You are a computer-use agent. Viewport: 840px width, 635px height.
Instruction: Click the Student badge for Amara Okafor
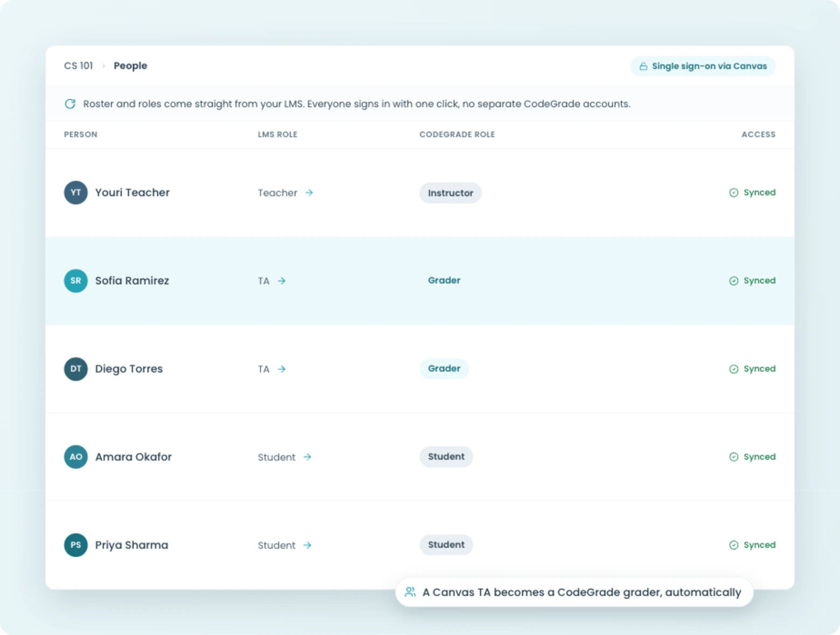click(446, 456)
